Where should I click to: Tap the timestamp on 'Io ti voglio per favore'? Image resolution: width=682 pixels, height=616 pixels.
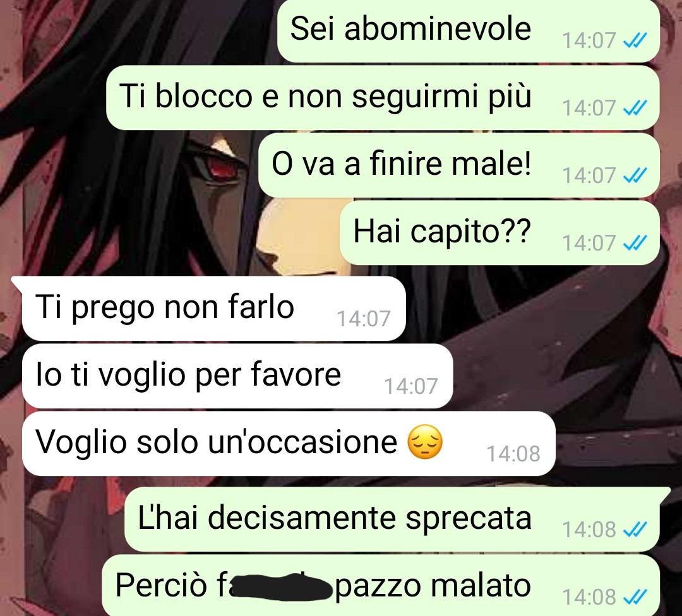point(410,386)
